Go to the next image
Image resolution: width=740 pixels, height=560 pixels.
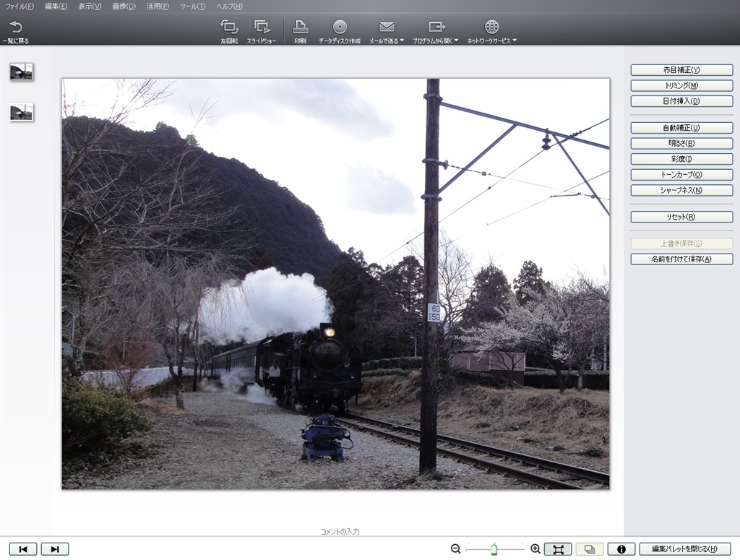point(55,549)
